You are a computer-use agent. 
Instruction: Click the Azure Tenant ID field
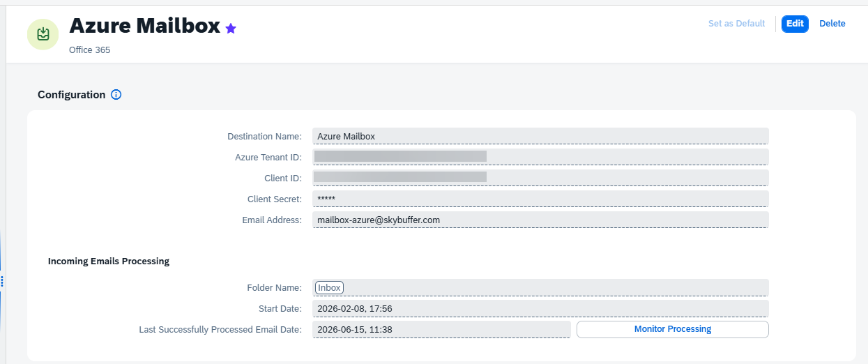tap(540, 157)
